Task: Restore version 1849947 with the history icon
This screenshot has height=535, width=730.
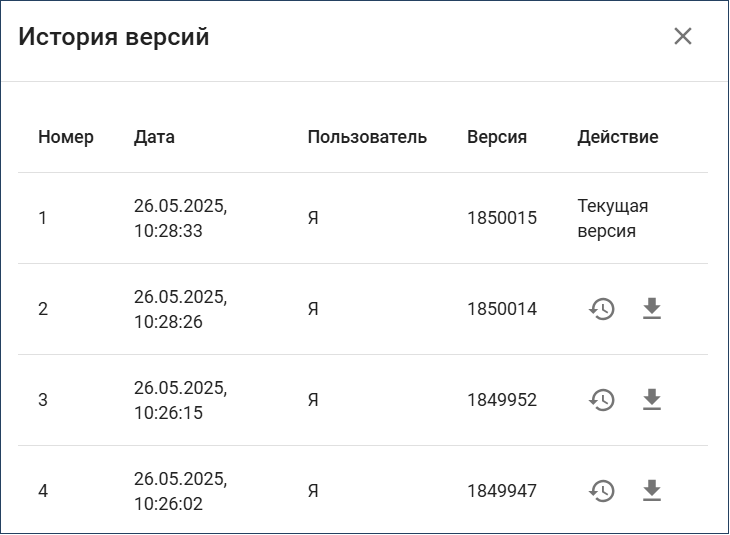Action: (602, 491)
